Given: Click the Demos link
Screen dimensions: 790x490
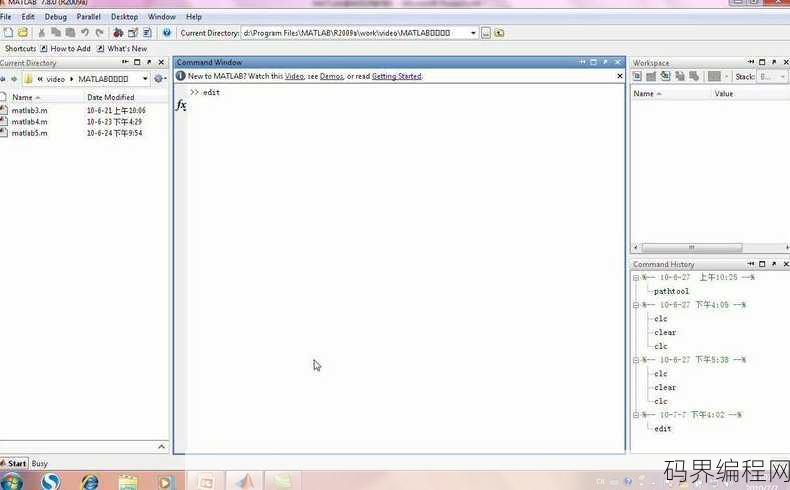Looking at the screenshot, I should (x=332, y=76).
